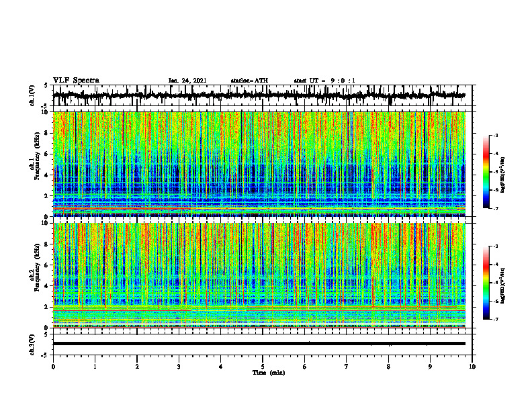532x411 pixels.
Task: Click tick label "1" on the time axis
Action: (95, 367)
